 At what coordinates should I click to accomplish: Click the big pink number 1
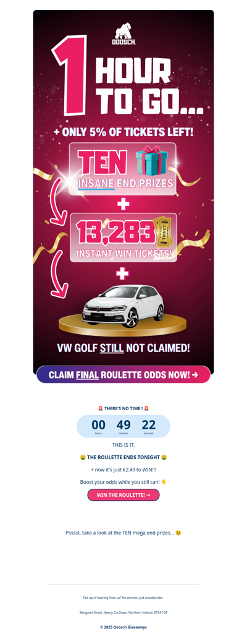[69, 75]
